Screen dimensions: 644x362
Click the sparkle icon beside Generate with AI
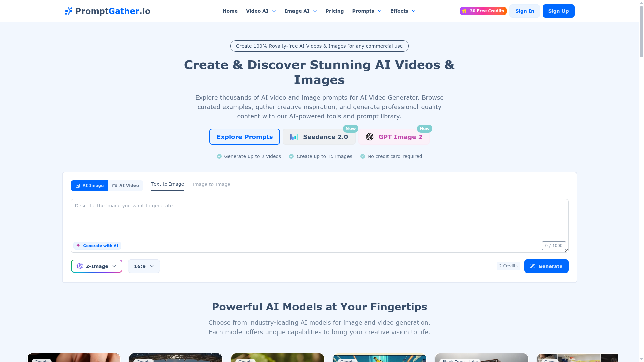pos(78,246)
